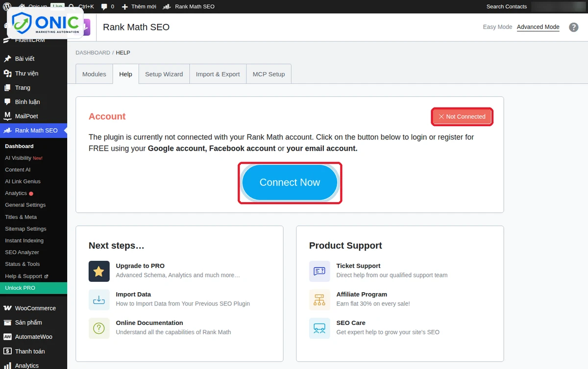
Task: Open the Thêm mới menu in admin bar
Action: coord(139,6)
